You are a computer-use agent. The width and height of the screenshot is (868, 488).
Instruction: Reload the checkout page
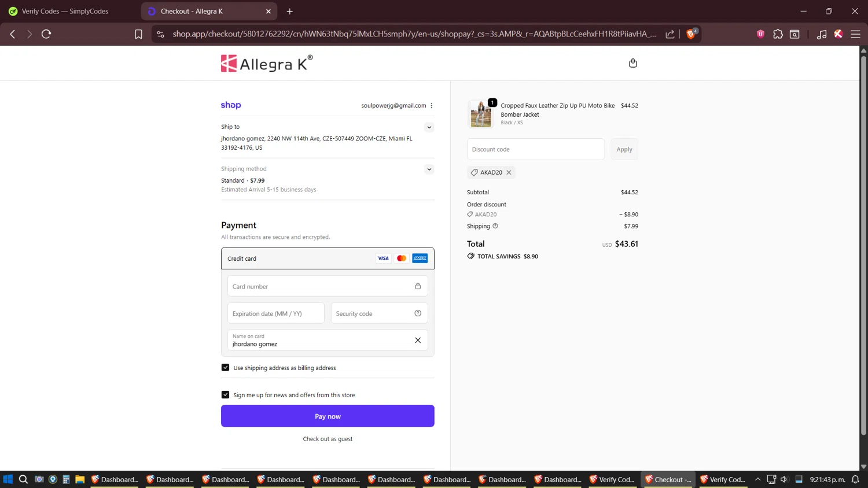(46, 34)
